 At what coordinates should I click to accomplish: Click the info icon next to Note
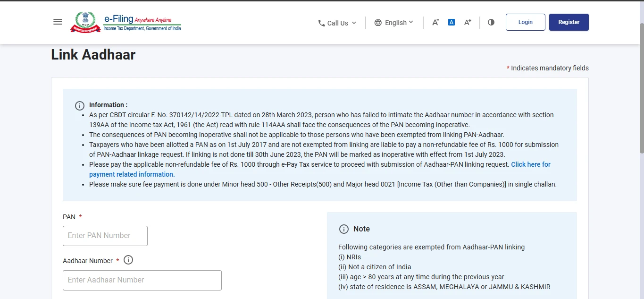(344, 229)
